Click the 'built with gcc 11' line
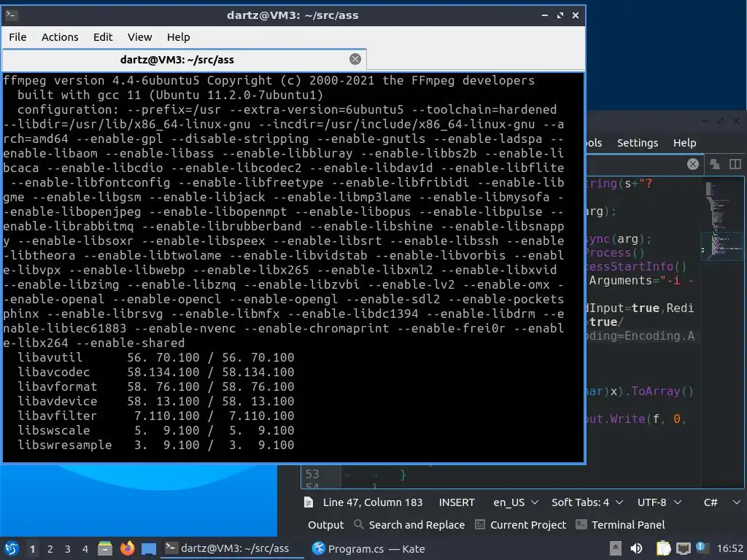 point(170,95)
